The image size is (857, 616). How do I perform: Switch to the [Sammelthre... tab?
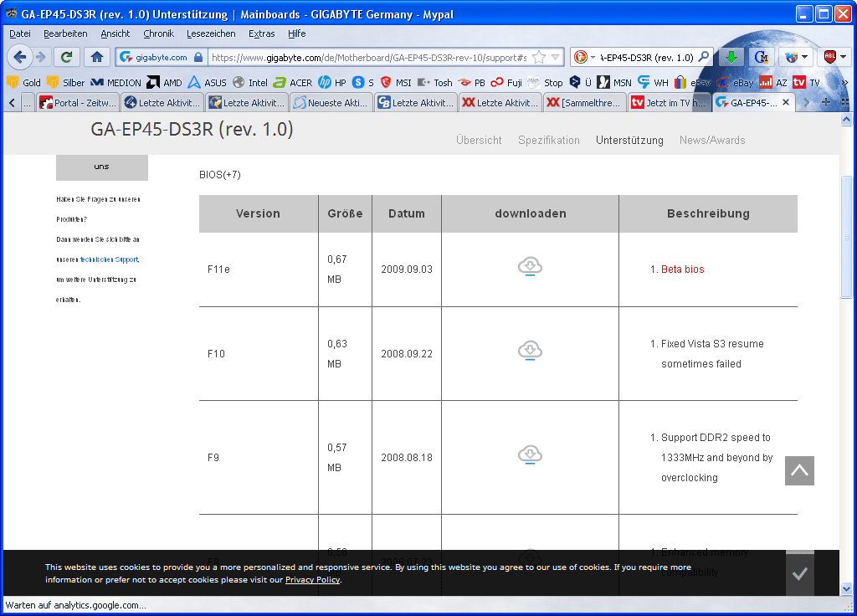coord(584,102)
